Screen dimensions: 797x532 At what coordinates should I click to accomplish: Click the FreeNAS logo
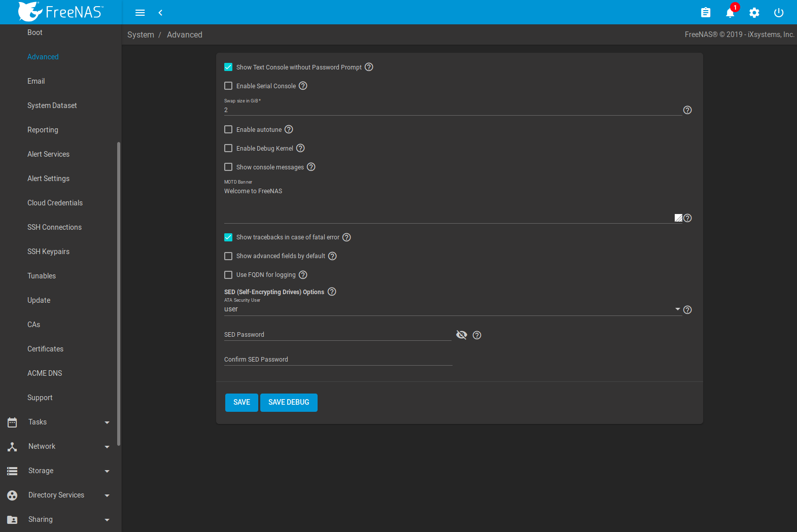point(61,12)
